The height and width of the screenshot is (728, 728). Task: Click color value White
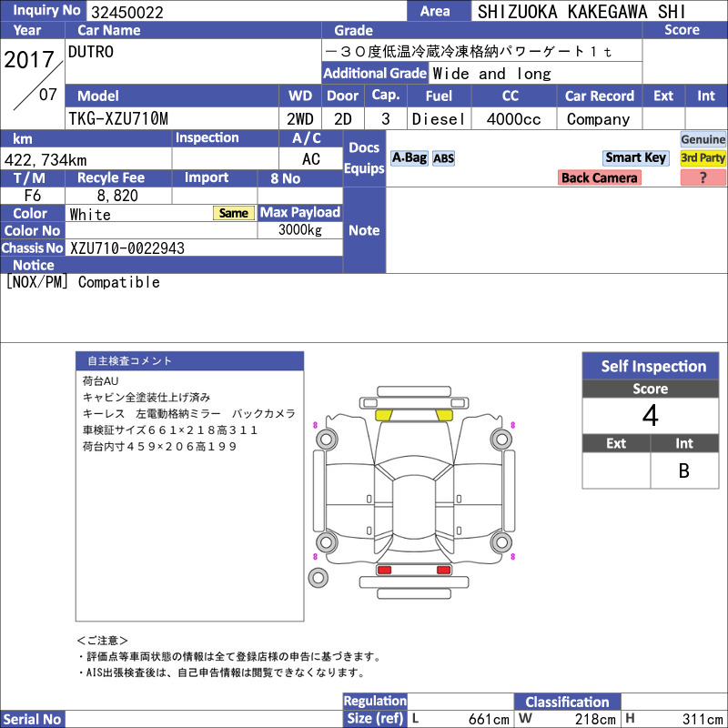click(x=90, y=215)
